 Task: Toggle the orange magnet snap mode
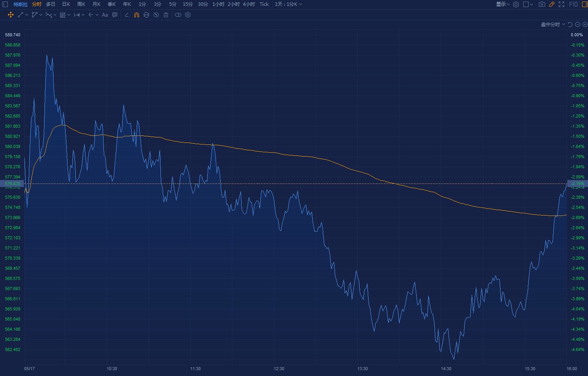(x=136, y=15)
